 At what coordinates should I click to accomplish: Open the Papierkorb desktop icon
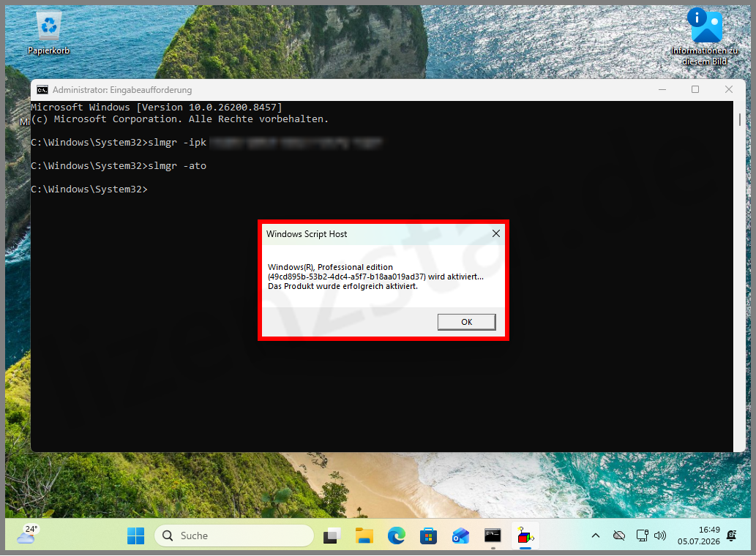[49, 33]
